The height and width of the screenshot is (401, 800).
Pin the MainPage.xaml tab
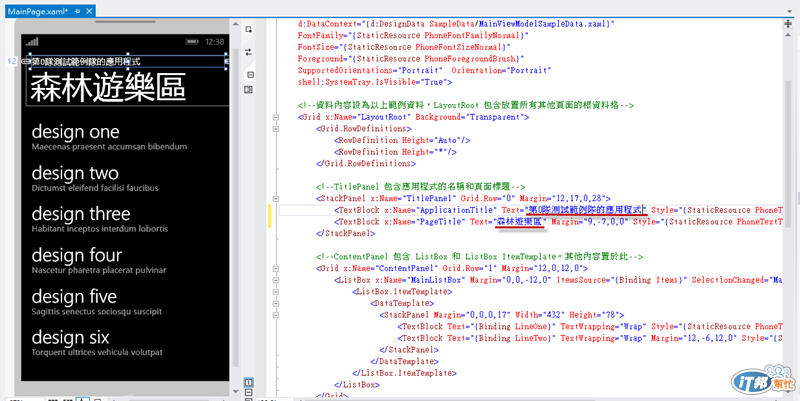coord(77,11)
